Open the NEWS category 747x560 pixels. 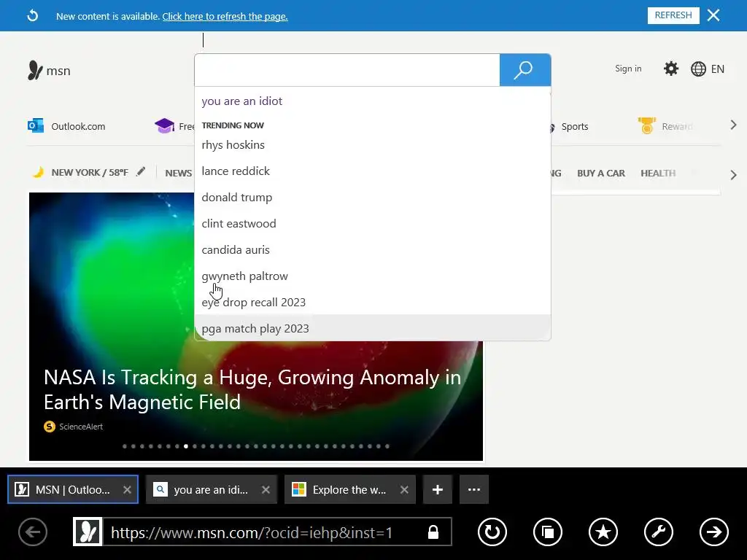(x=178, y=173)
